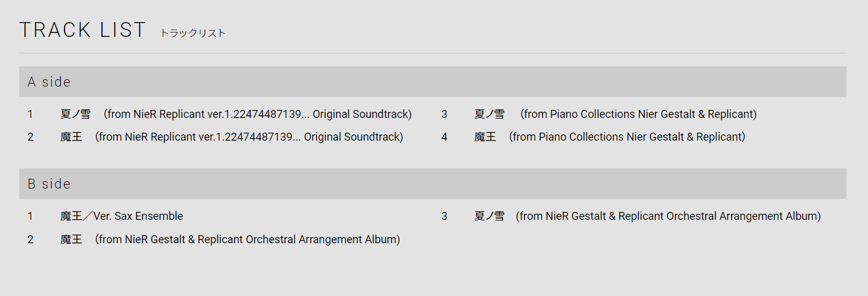Click track number 4 under A side

point(444,137)
